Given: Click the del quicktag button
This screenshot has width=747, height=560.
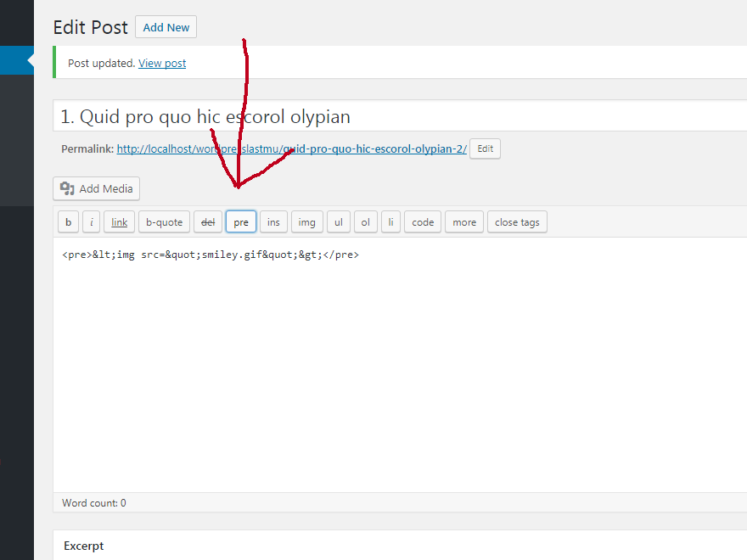Looking at the screenshot, I should pyautogui.click(x=208, y=222).
